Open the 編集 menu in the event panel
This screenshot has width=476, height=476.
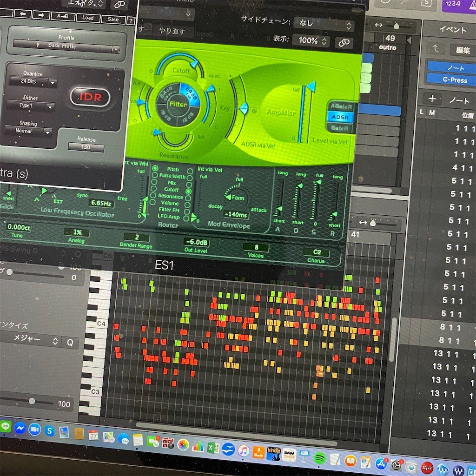point(463,50)
